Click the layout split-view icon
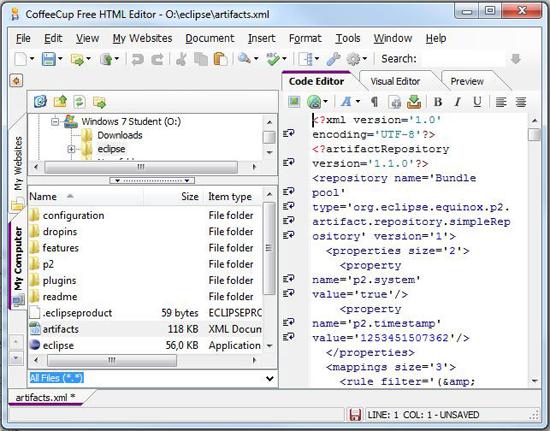Image resolution: width=550 pixels, height=431 pixels. 306,59
